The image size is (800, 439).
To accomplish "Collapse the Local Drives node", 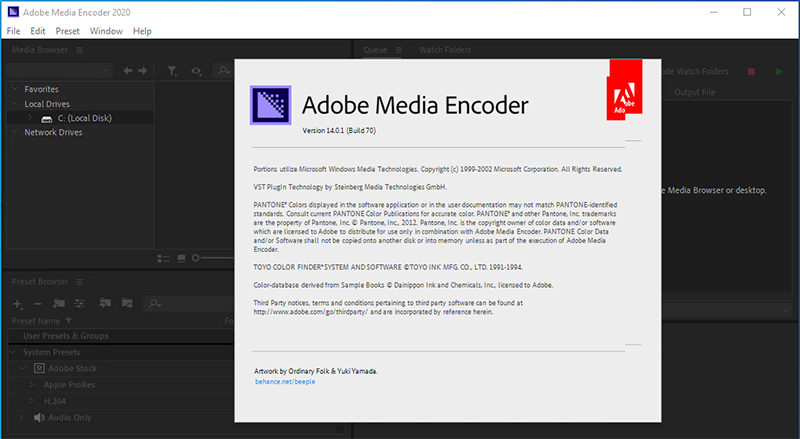I will pos(14,103).
